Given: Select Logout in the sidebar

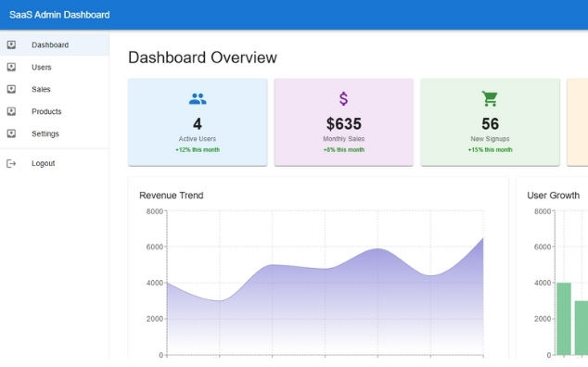Looking at the screenshot, I should tap(55, 163).
